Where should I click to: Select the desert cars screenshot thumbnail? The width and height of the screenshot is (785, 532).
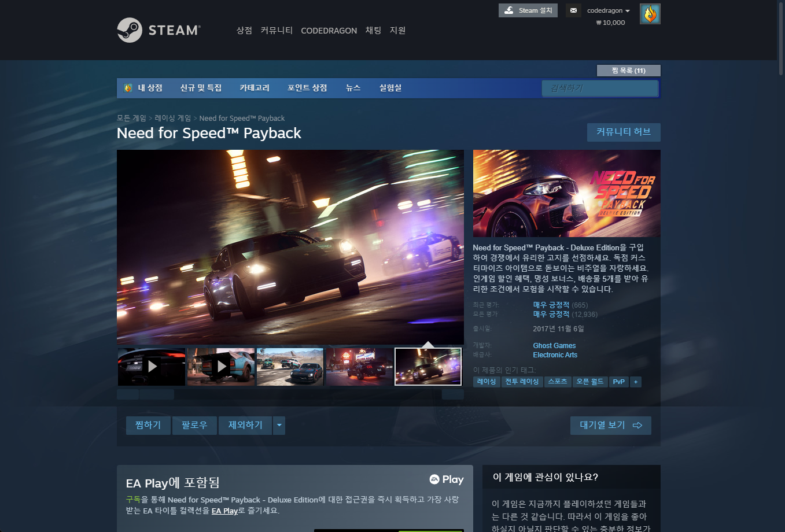290,367
